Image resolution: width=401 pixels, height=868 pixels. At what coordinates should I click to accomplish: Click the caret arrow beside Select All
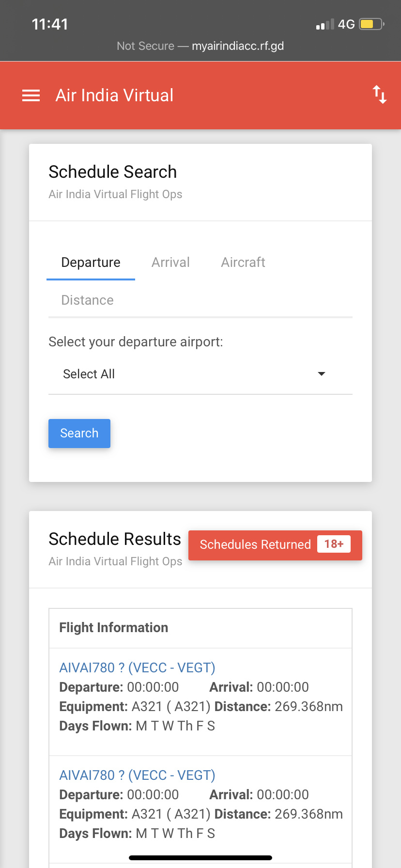pos(321,374)
